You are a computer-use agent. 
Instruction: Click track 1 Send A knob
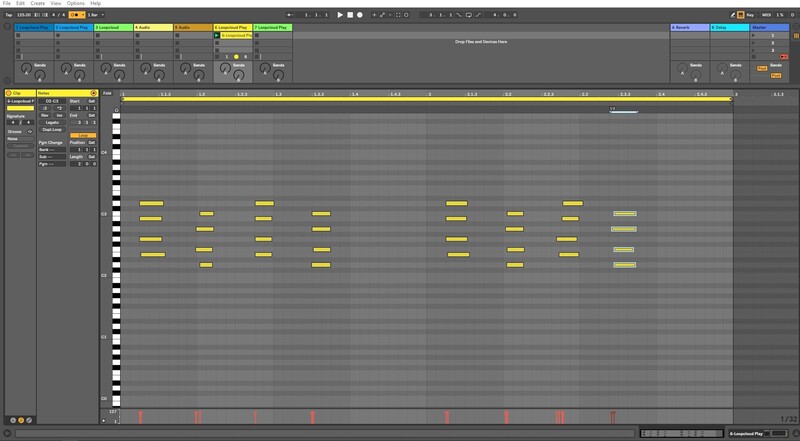[26, 68]
